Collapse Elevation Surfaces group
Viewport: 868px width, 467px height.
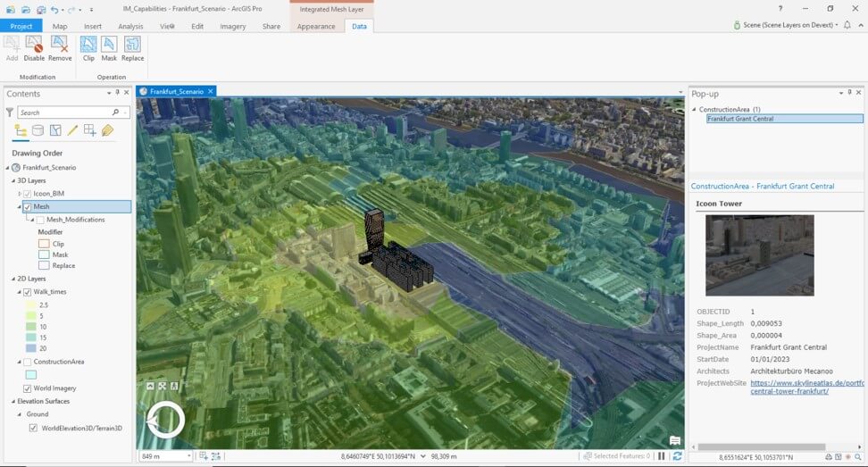coord(13,401)
